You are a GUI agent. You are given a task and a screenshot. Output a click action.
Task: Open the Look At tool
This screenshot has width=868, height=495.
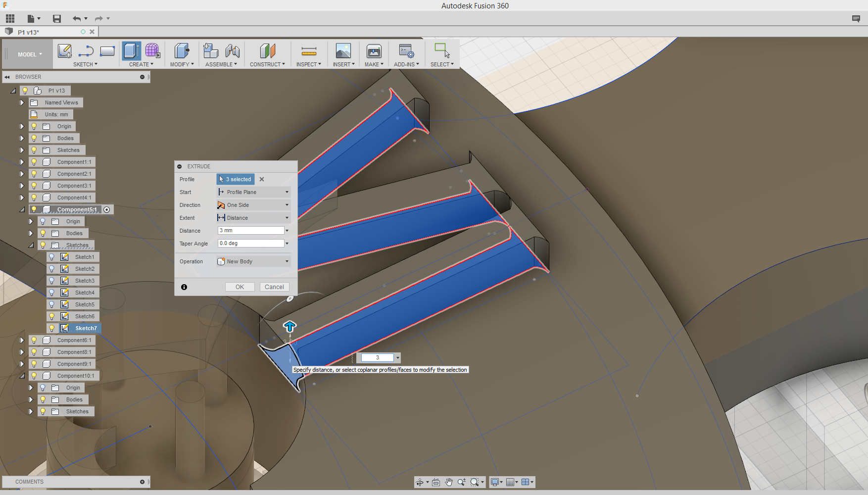point(435,482)
